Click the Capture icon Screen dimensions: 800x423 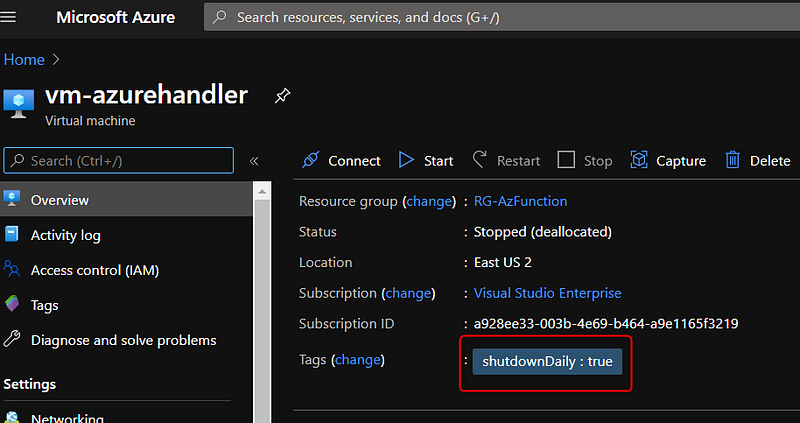[x=639, y=160]
